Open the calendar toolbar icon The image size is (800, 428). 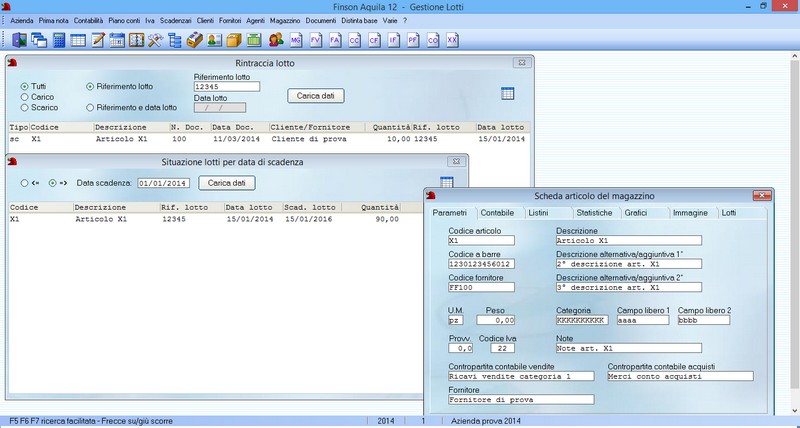point(117,40)
